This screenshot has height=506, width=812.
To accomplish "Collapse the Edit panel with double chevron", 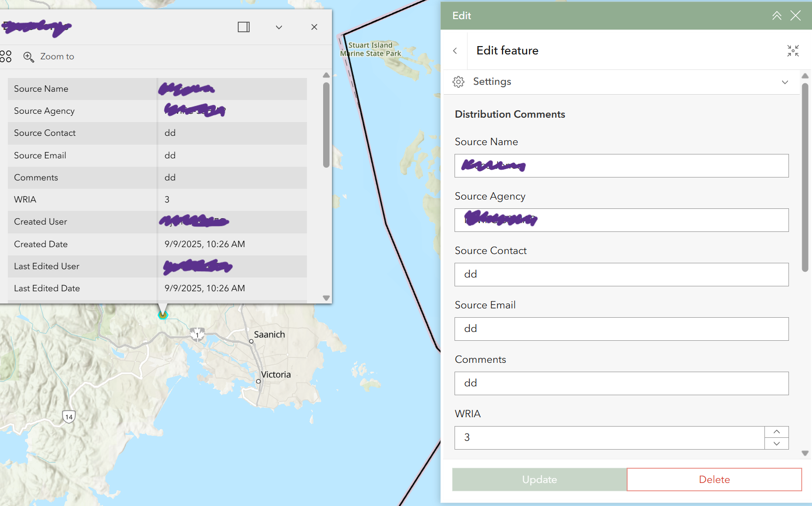I will tap(777, 16).
